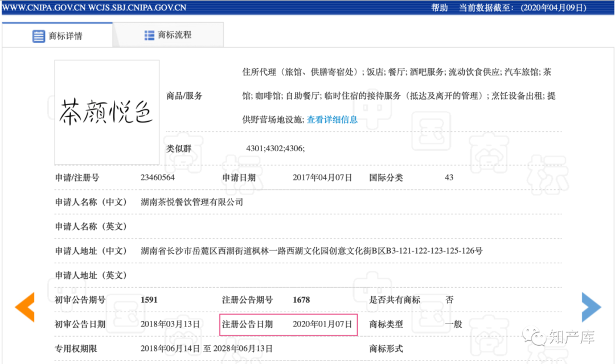This screenshot has width=615, height=364.
Task: Click the 商标形式 label
Action: point(386,349)
